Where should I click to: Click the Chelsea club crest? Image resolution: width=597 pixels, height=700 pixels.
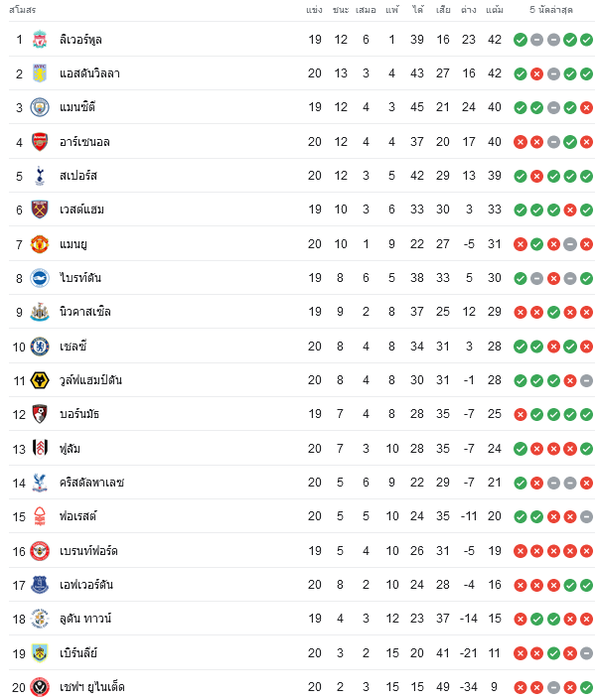pos(40,347)
